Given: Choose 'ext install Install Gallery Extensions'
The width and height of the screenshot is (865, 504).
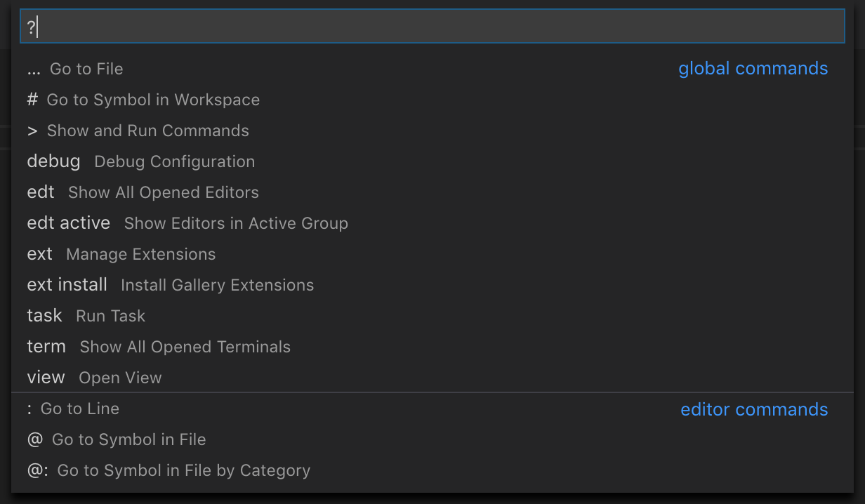Looking at the screenshot, I should tap(432, 285).
